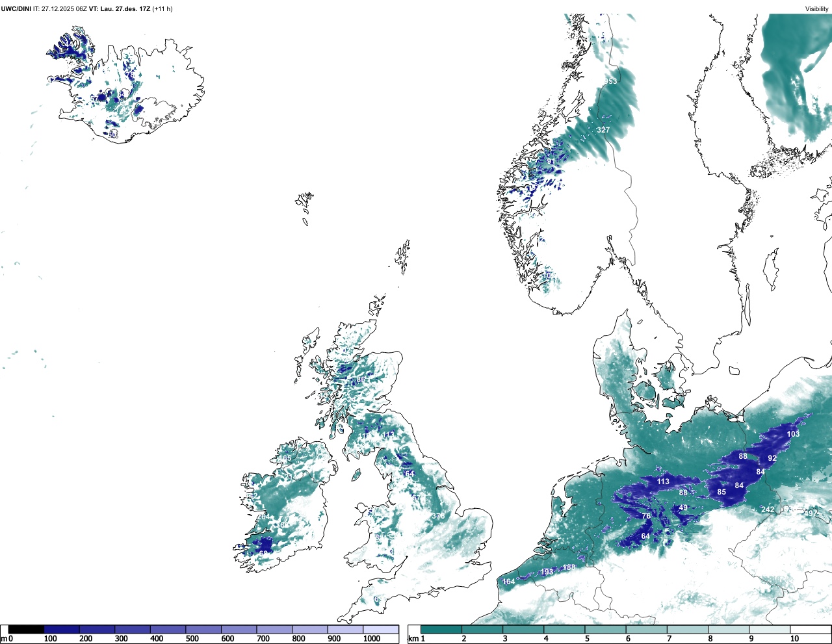The image size is (832, 644).
Task: Click the visibility value '85' in Germany
Action: [x=721, y=492]
